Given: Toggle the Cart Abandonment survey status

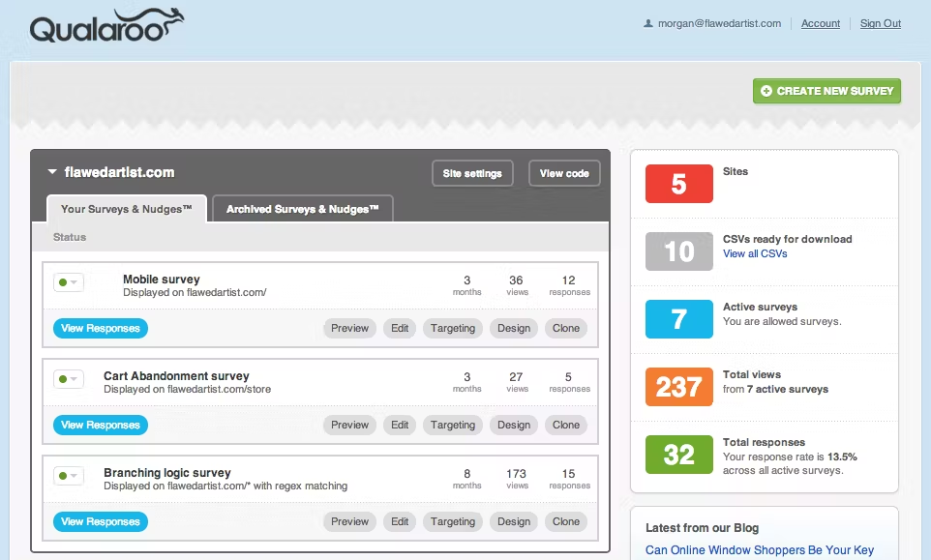Looking at the screenshot, I should 69,379.
